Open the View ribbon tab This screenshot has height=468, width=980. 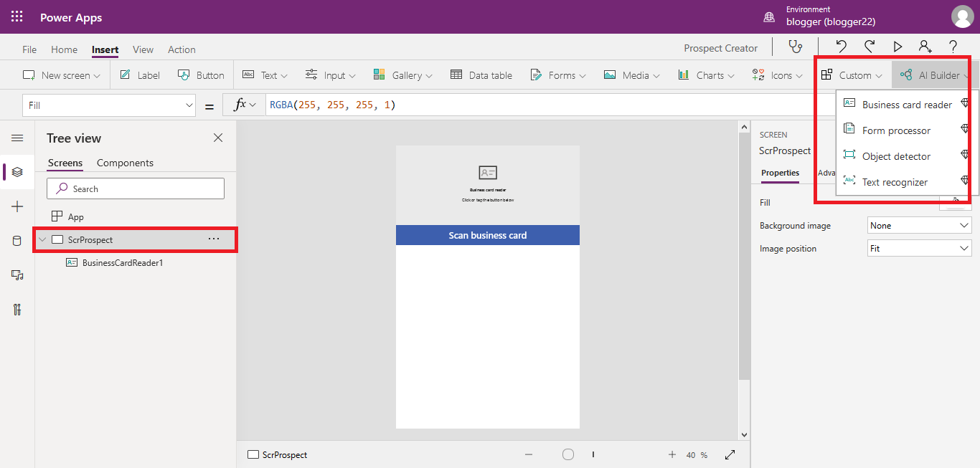pos(143,49)
